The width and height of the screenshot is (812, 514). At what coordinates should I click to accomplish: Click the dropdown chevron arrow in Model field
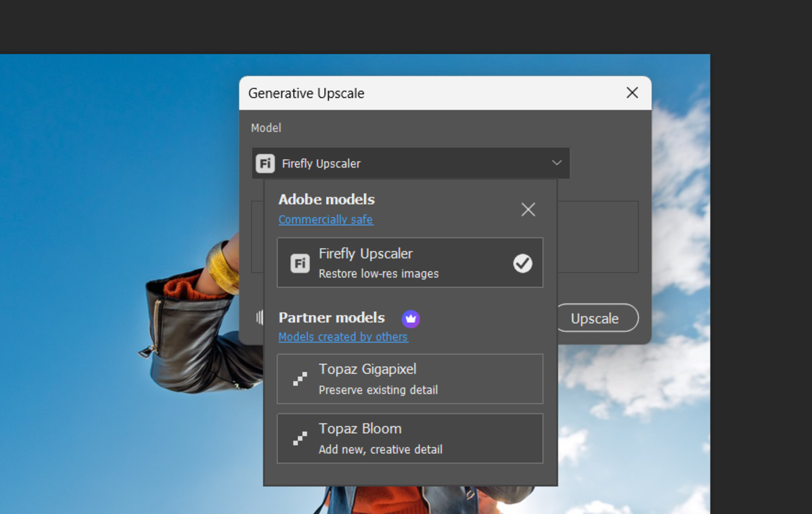coord(557,163)
